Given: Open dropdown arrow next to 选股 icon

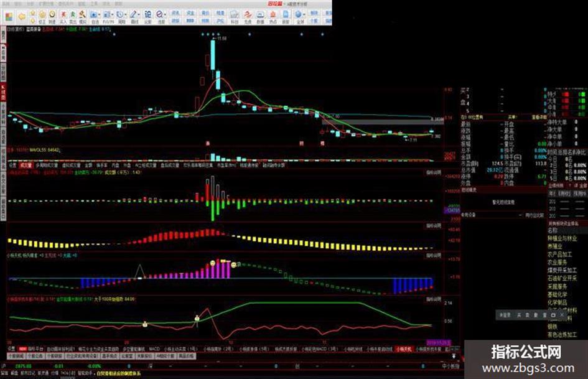Looking at the screenshot, I should click(166, 15).
